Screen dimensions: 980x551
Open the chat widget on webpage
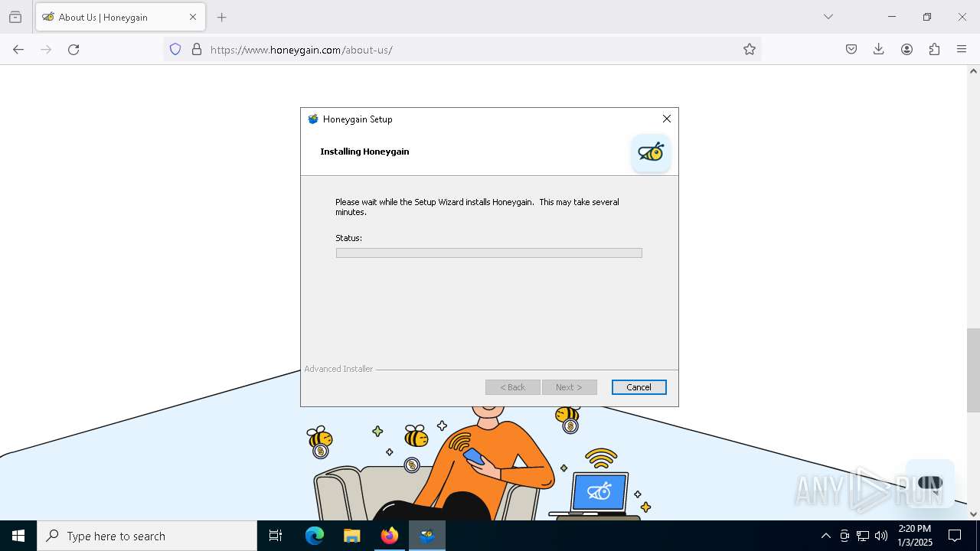[x=929, y=483]
